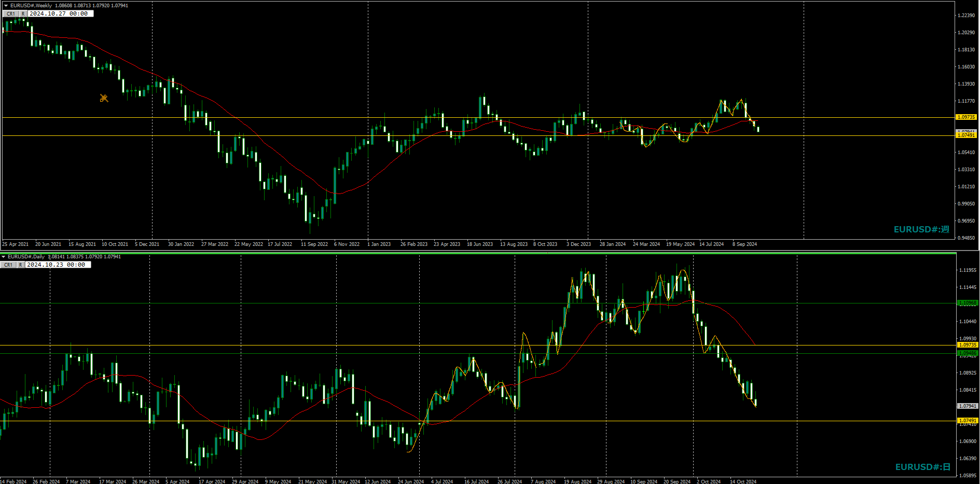Open the EURUSD# Daily chart dropdown triangle
The image size is (980, 484).
tap(4, 257)
